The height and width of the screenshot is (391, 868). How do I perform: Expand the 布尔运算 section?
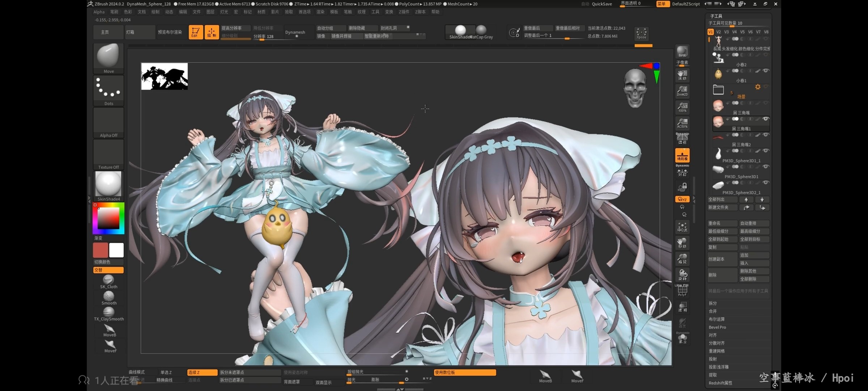[716, 319]
